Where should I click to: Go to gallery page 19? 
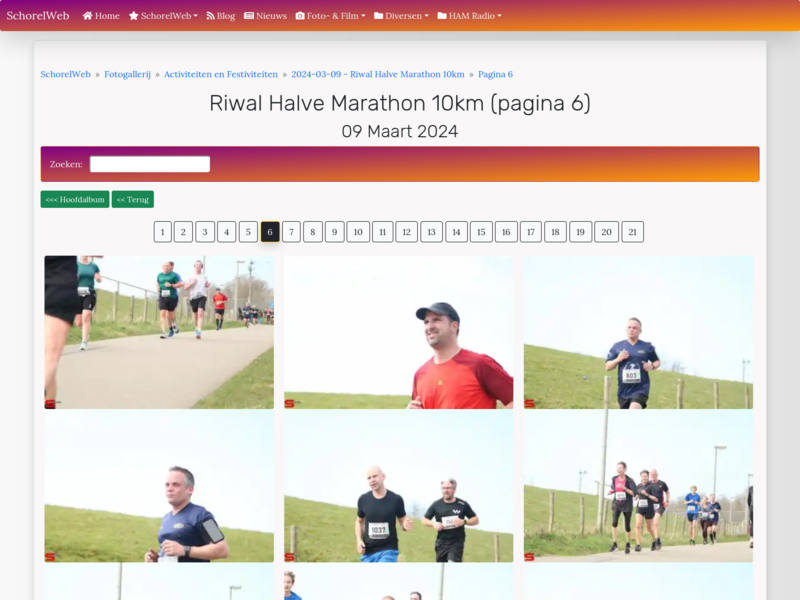[581, 232]
